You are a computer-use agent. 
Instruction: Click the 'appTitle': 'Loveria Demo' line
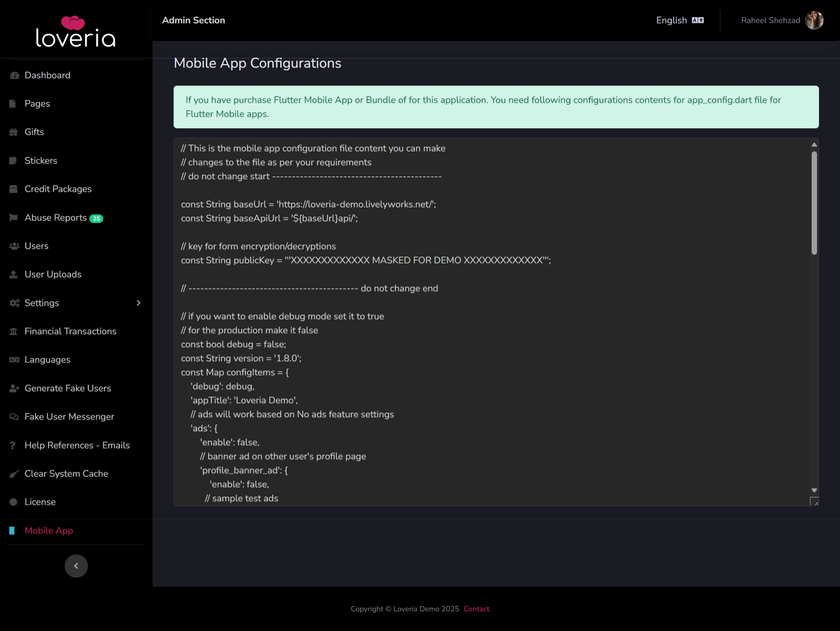click(x=244, y=400)
